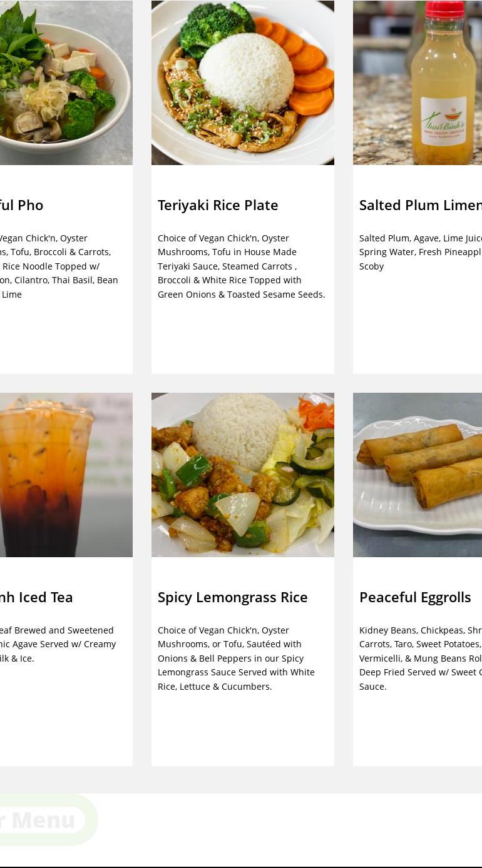The width and height of the screenshot is (482, 868).
Task: Open the Thai Iced Tea photo
Action: coord(66,475)
